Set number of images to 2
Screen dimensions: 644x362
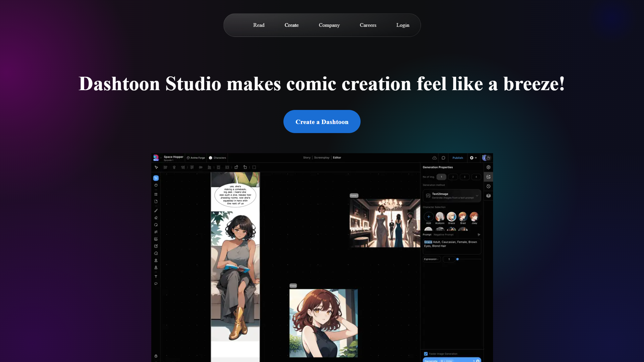(x=453, y=177)
